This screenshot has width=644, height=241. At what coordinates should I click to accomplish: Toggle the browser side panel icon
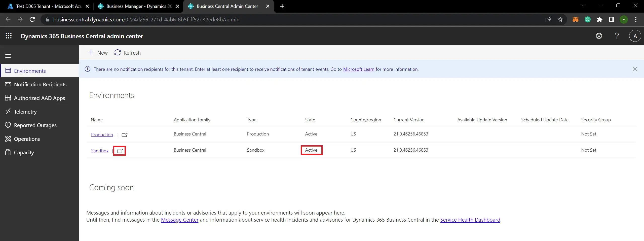point(612,19)
